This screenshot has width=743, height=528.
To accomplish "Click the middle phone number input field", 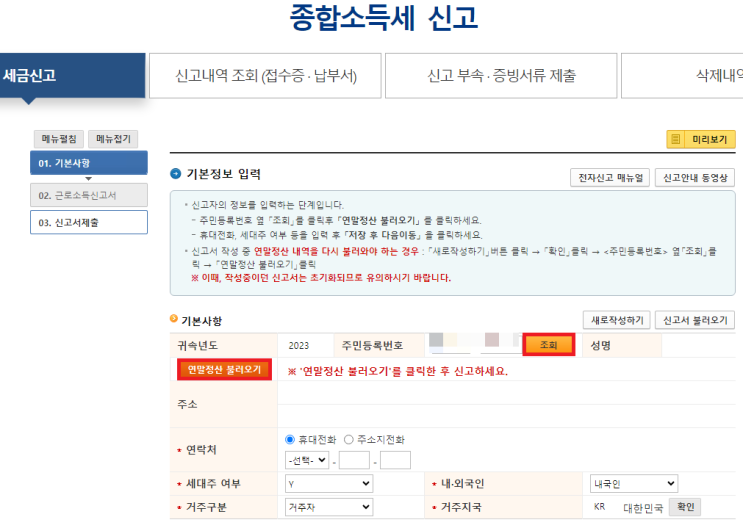I will pyautogui.click(x=354, y=460).
